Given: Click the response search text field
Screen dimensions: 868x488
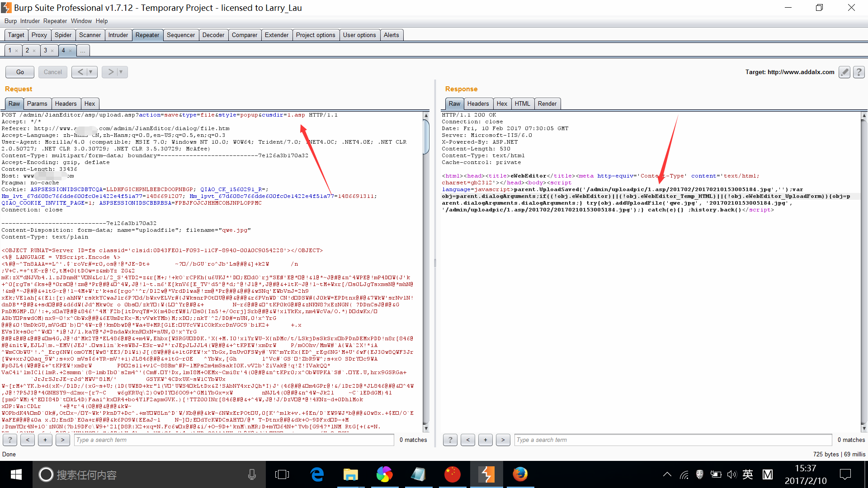Looking at the screenshot, I should (x=673, y=440).
